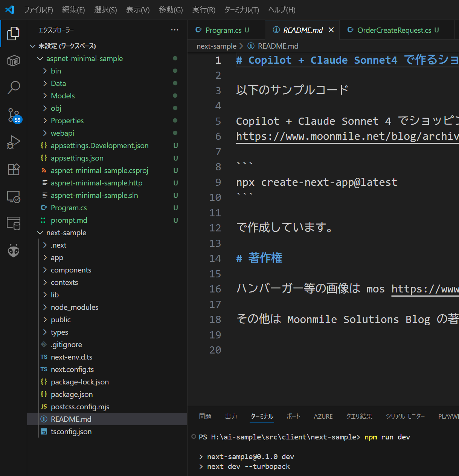
Task: Open Source Control with 59 changes
Action: click(x=14, y=115)
